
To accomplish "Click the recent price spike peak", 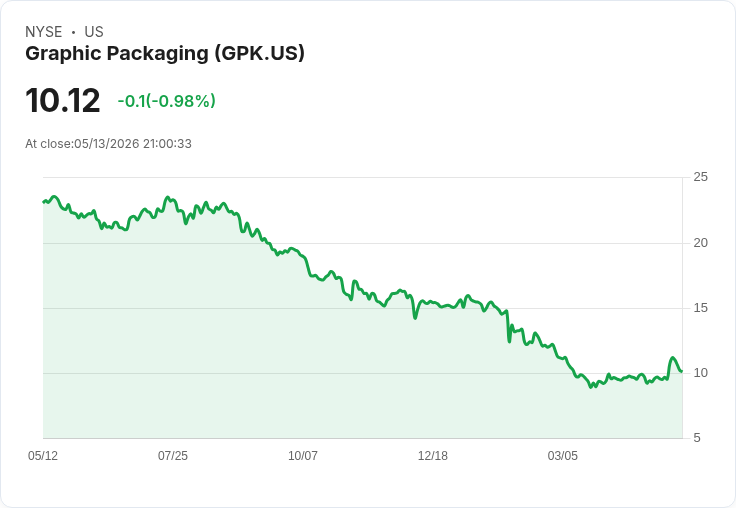I will pyautogui.click(x=673, y=358).
